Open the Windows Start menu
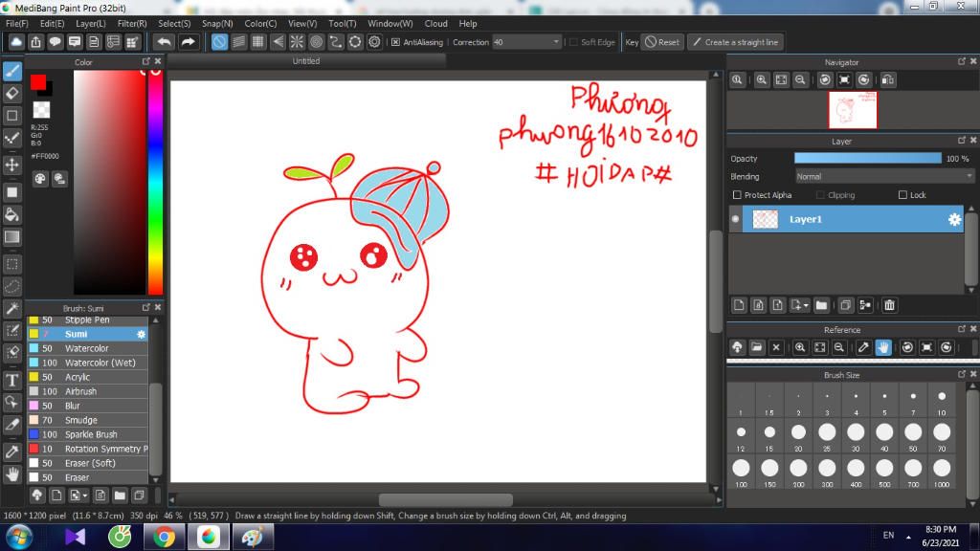The height and width of the screenshot is (551, 980). click(19, 538)
